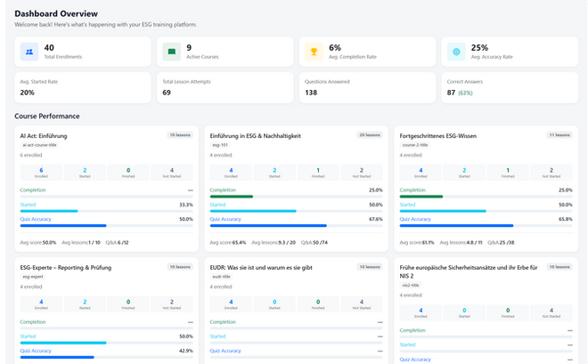Click 2 Started box in Fortgeschrittenes ESG-Wissen card
This screenshot has width=588, height=364.
464,173
